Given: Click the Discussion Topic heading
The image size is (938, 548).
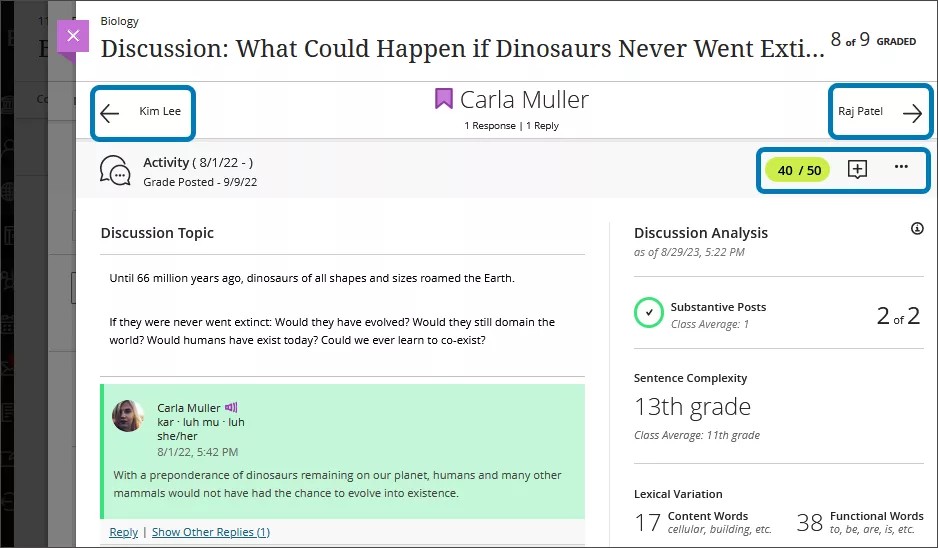Looking at the screenshot, I should click(157, 233).
